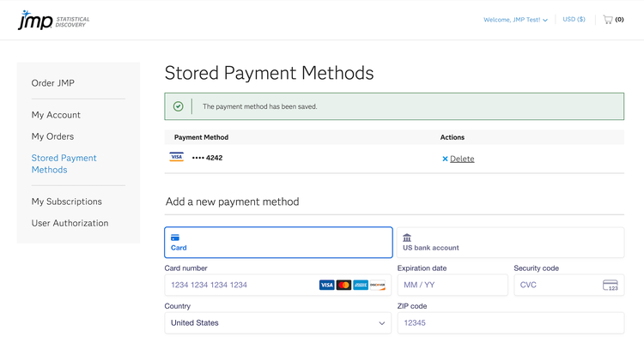Open the shopping cart icon
Image resolution: width=644 pixels, height=355 pixels.
[607, 19]
